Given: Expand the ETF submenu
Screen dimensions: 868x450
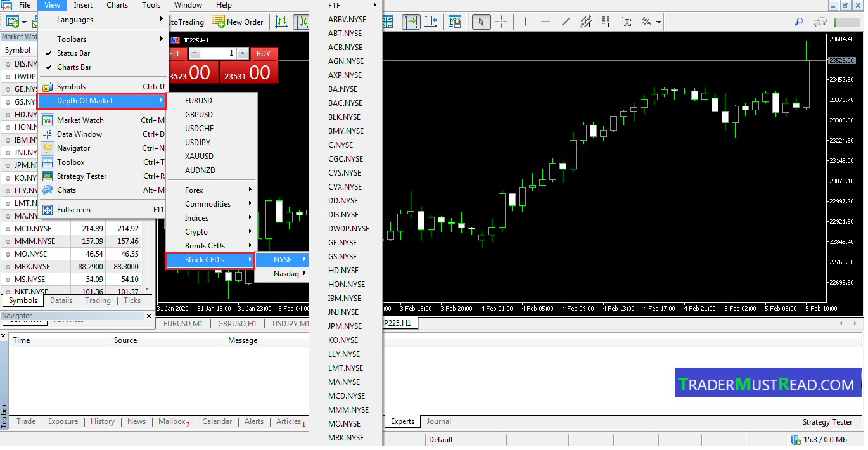Looking at the screenshot, I should coord(346,6).
